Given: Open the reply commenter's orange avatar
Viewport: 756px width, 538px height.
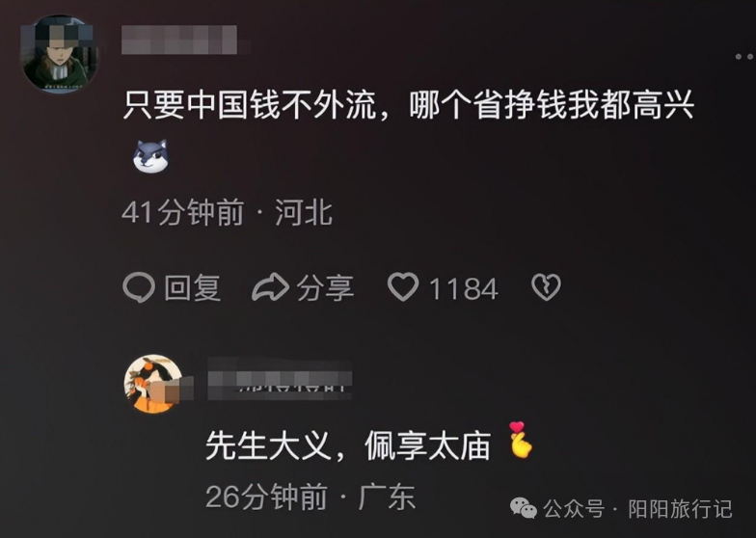Looking at the screenshot, I should 153,384.
